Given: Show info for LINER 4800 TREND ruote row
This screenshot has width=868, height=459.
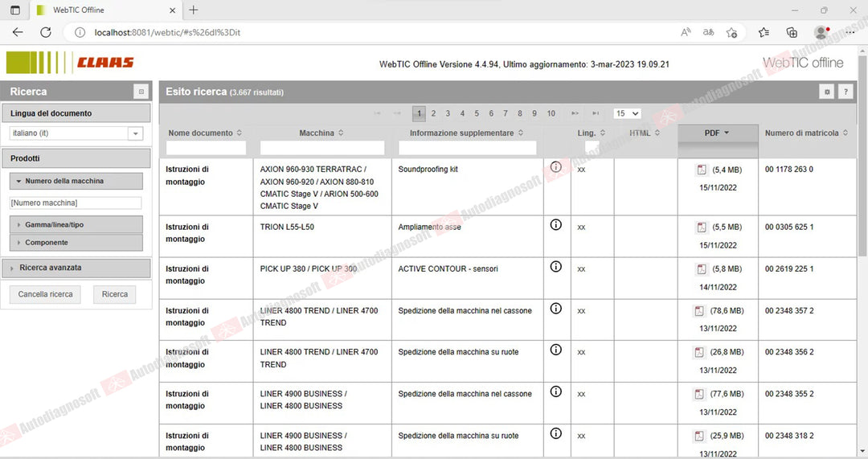Looking at the screenshot, I should 556,350.
